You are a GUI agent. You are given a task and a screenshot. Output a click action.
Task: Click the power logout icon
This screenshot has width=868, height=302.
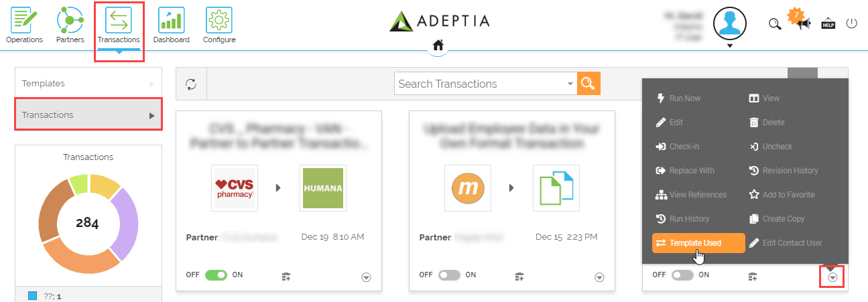point(851,23)
